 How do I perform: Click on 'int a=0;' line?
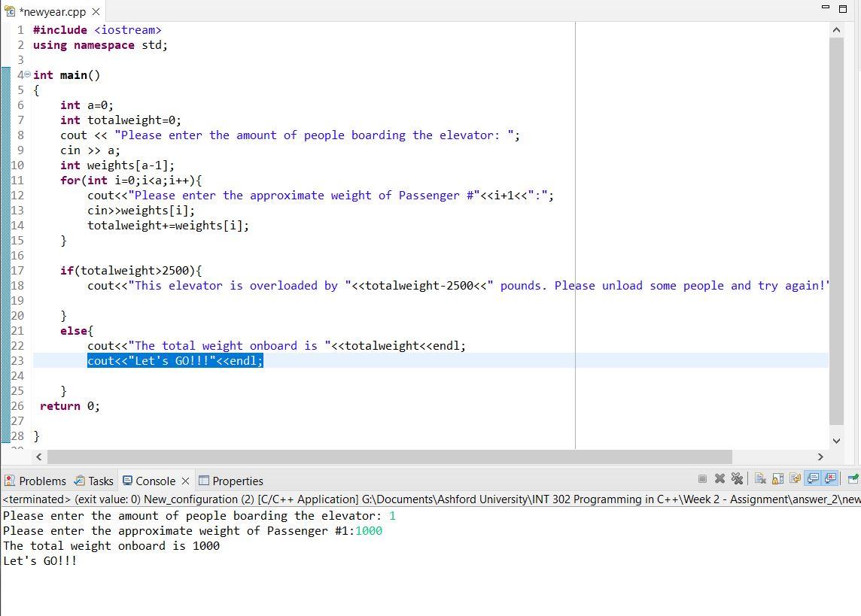point(87,105)
